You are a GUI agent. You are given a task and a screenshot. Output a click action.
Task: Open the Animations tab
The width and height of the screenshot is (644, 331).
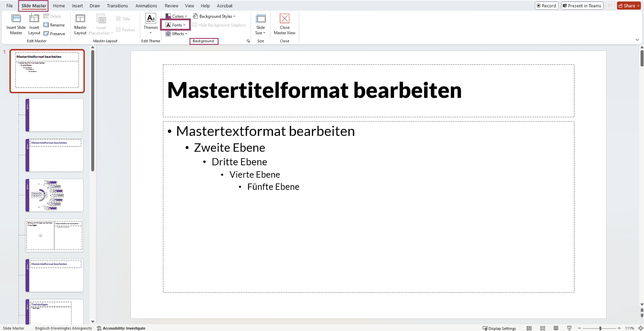(x=146, y=6)
